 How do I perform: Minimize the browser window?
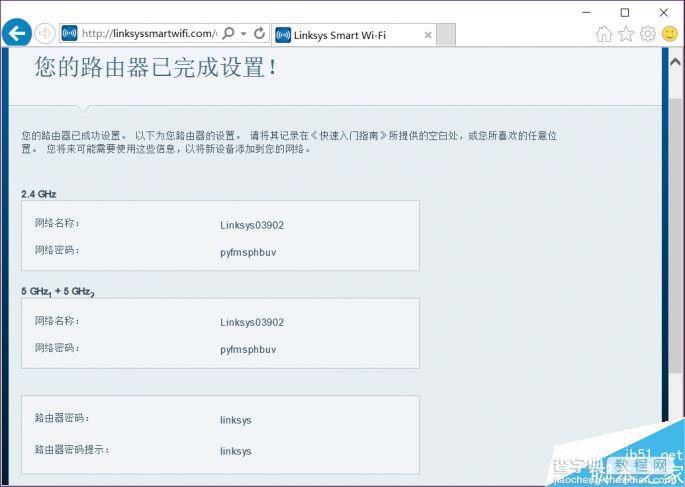[x=586, y=13]
